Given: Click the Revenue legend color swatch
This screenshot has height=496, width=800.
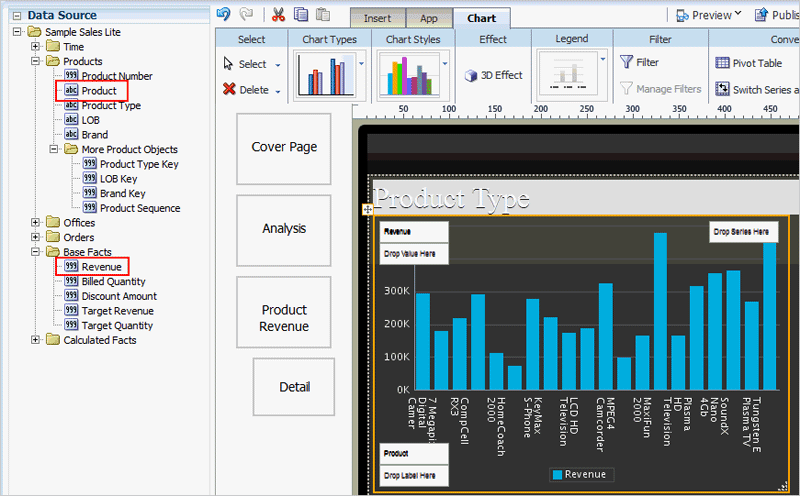Looking at the screenshot, I should tap(556, 475).
